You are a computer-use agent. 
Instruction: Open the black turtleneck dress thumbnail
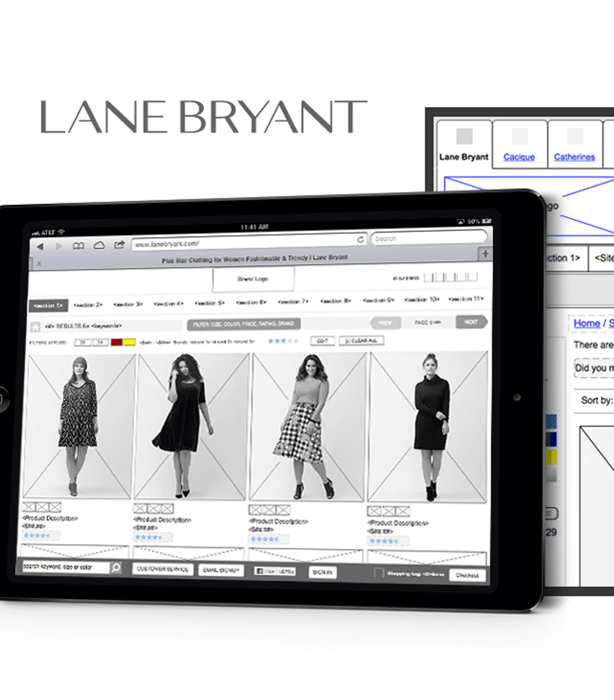427,427
